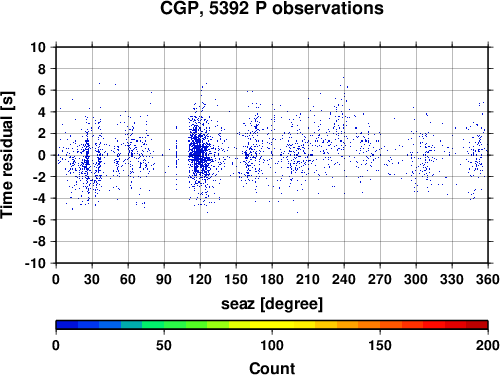The width and height of the screenshot is (500, 375).
Task: Click the "-8" tick on the time residual axis
Action: 39,242
